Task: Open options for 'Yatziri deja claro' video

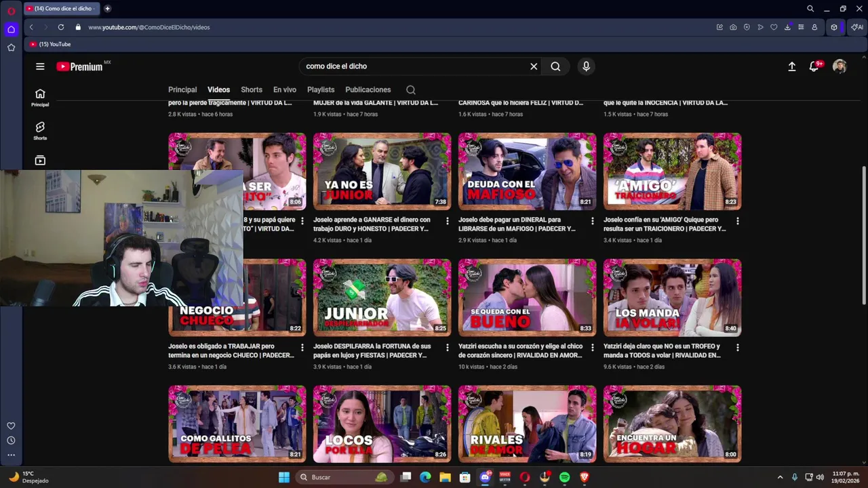Action: [737, 347]
